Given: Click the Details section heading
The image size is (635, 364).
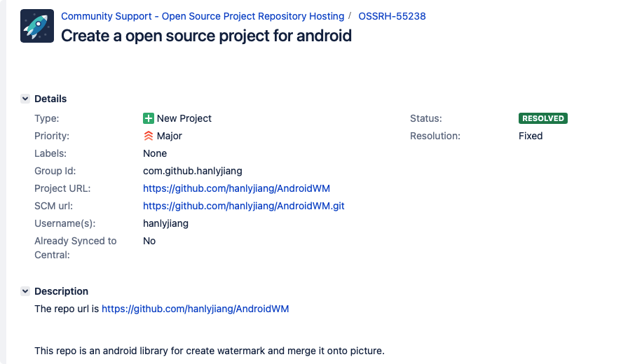Looking at the screenshot, I should (x=50, y=99).
